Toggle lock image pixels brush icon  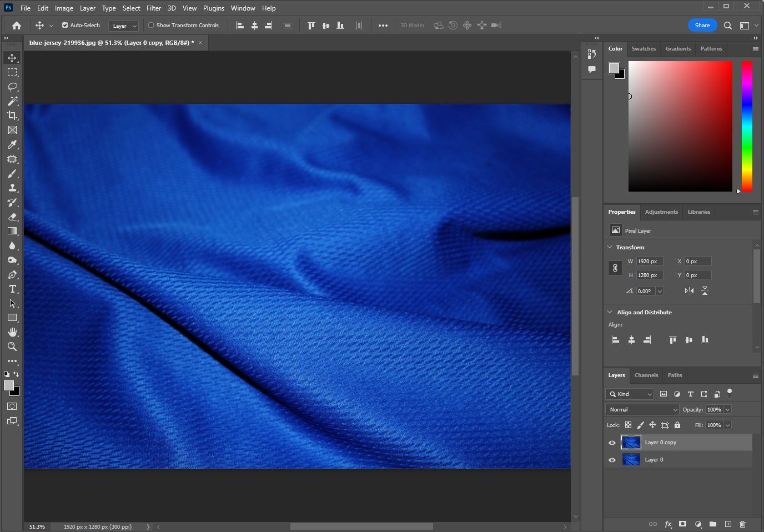point(640,425)
